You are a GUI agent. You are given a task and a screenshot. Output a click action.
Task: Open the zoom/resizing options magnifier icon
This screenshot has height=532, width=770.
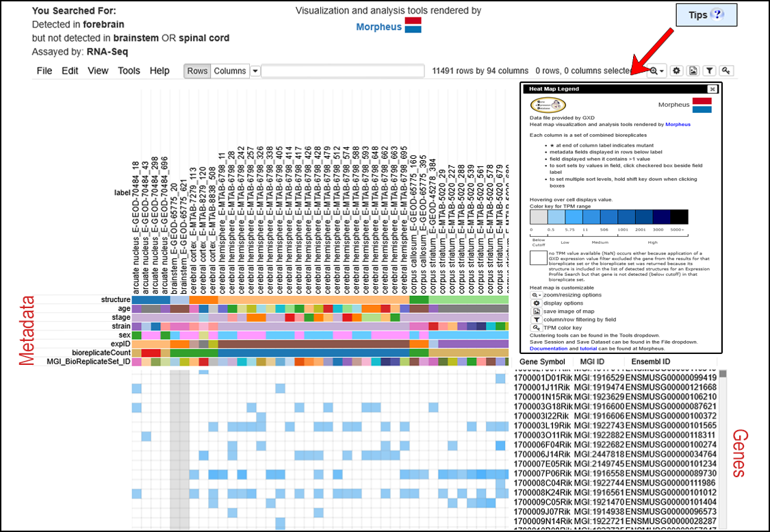pyautogui.click(x=656, y=71)
